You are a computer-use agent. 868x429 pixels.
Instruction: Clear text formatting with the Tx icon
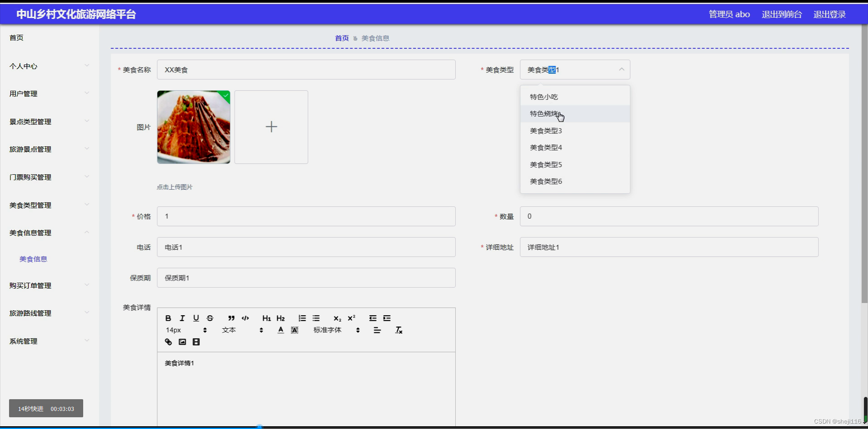(x=398, y=330)
